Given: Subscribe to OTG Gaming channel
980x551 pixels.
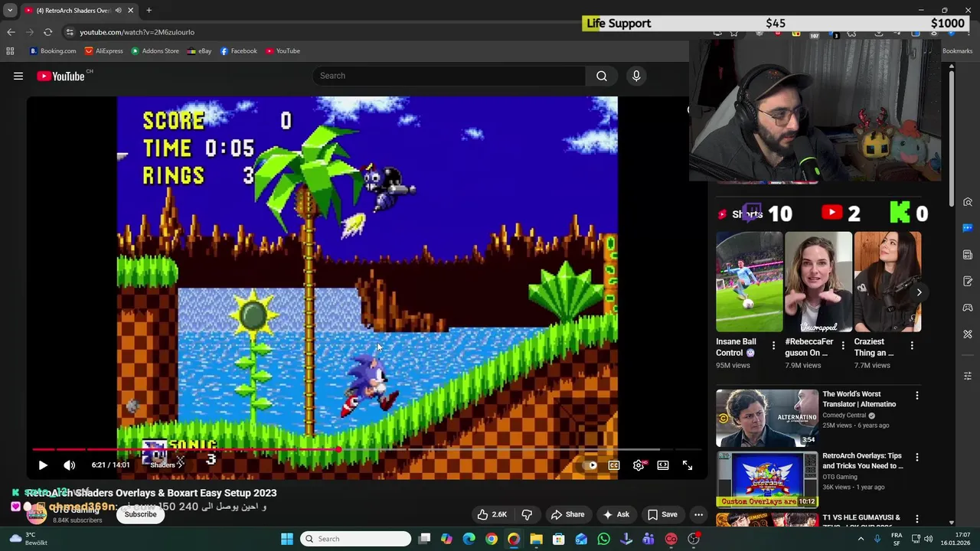Looking at the screenshot, I should coord(141,514).
